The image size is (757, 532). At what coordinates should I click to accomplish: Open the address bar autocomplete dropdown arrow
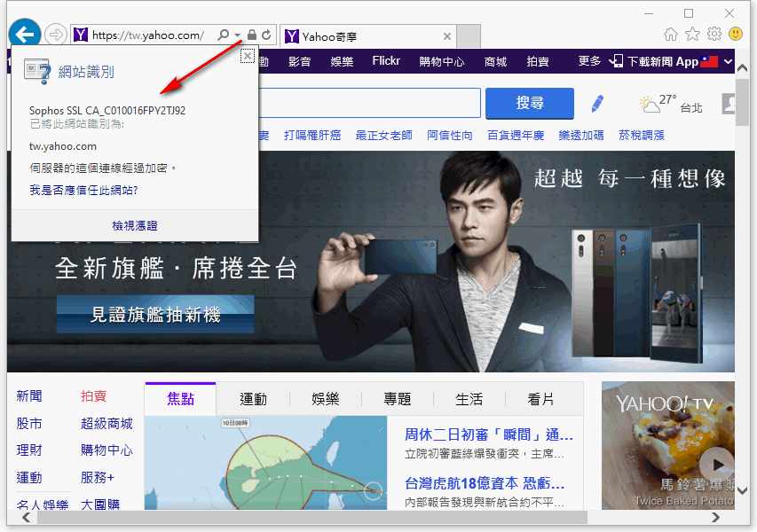tap(238, 35)
